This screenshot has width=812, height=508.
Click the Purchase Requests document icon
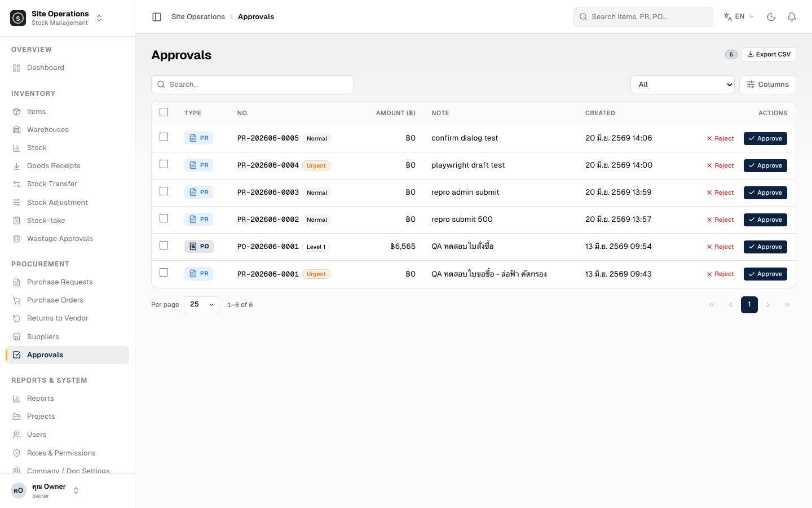pyautogui.click(x=17, y=282)
